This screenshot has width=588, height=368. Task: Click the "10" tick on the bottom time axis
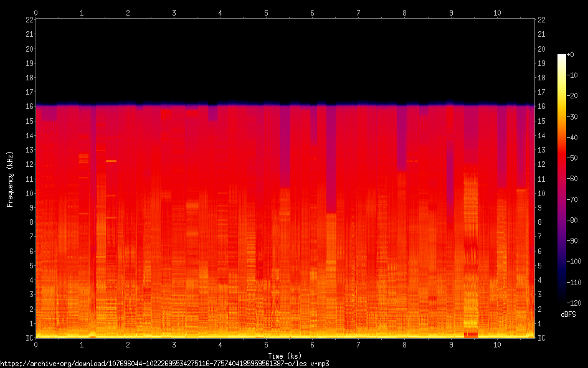point(497,345)
